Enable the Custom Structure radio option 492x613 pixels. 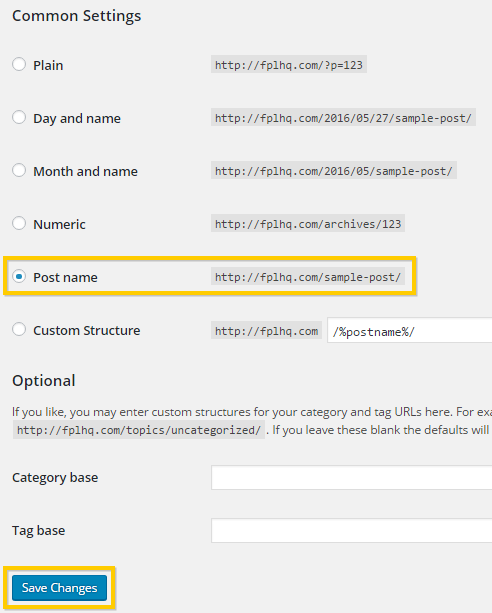pyautogui.click(x=19, y=330)
